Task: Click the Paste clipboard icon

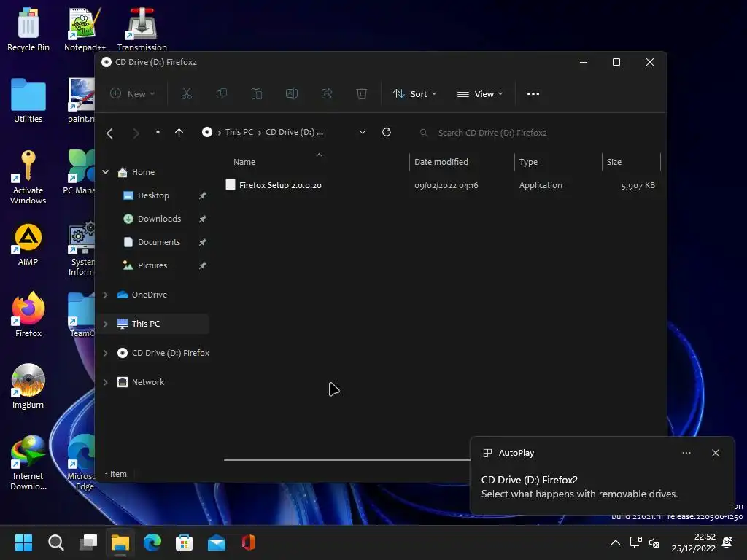Action: (256, 94)
